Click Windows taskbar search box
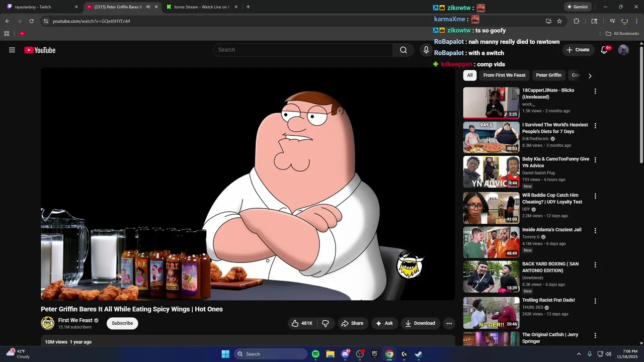 click(x=271, y=354)
